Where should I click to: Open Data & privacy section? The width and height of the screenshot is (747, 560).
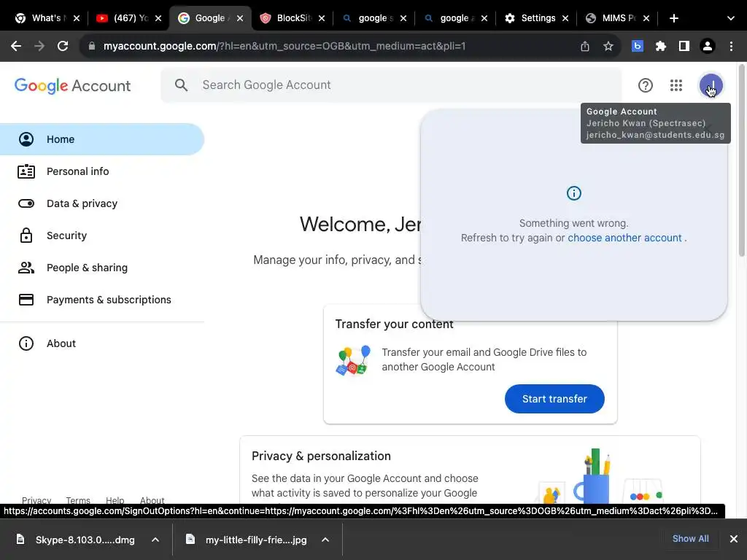pyautogui.click(x=102, y=203)
